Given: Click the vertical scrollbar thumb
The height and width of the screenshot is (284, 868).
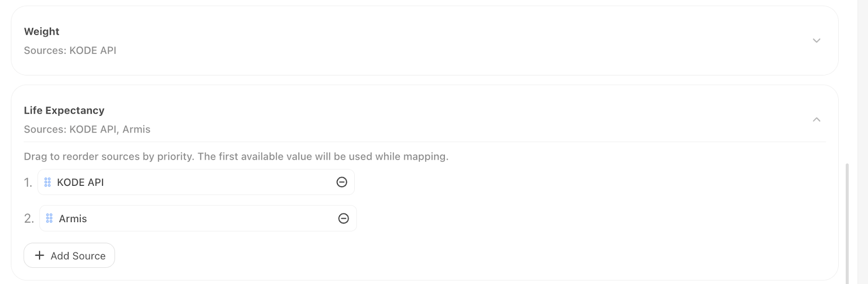Looking at the screenshot, I should pyautogui.click(x=847, y=223).
